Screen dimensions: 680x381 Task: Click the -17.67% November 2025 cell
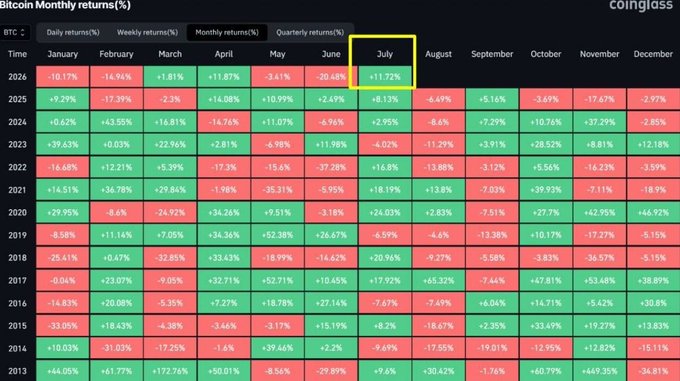click(x=599, y=99)
